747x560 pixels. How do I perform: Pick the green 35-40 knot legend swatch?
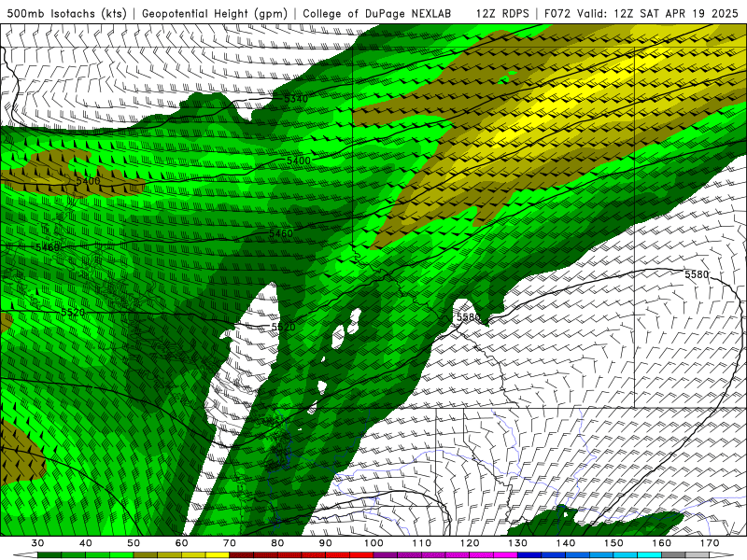pos(74,555)
